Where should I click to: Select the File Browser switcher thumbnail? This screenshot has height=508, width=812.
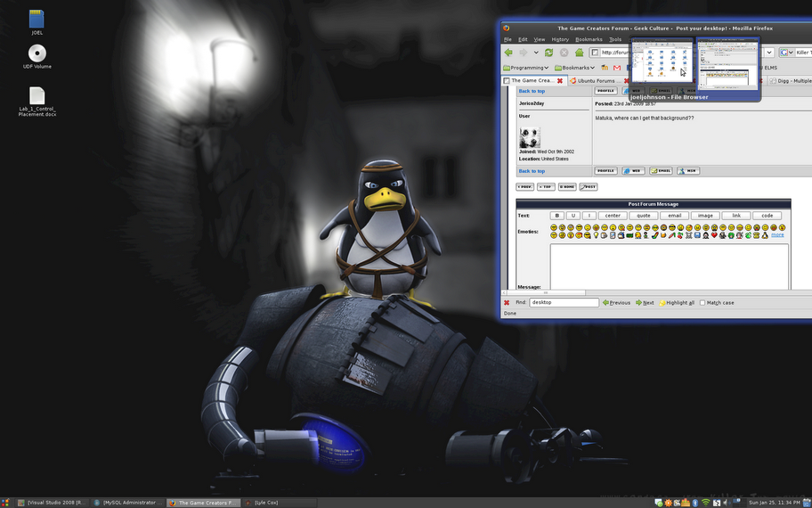(662, 61)
